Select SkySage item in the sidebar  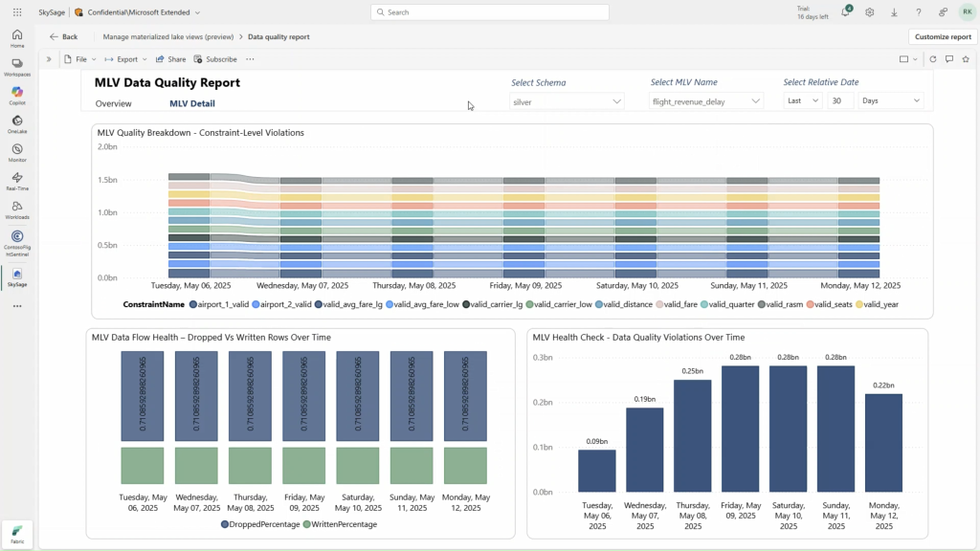(x=17, y=277)
